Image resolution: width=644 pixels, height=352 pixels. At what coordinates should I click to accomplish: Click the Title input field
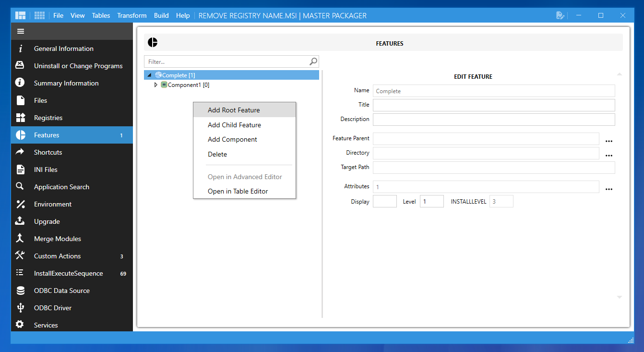[494, 105]
